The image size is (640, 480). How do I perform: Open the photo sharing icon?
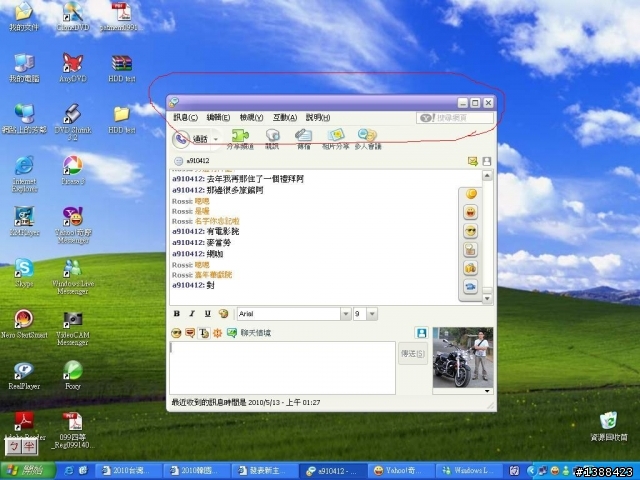(336, 135)
